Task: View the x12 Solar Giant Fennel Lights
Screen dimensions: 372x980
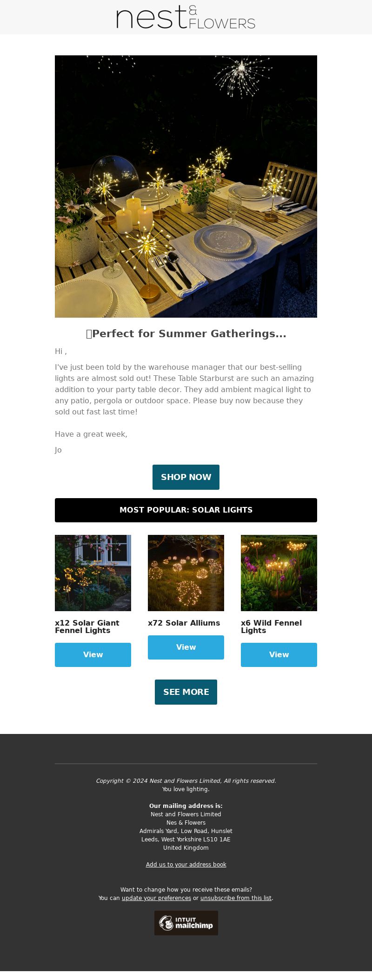Action: point(93,655)
